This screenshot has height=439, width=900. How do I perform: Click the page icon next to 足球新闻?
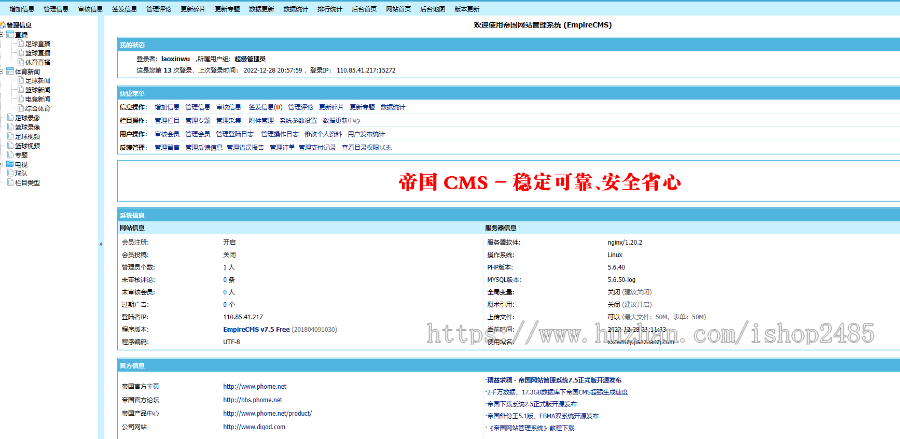21,80
